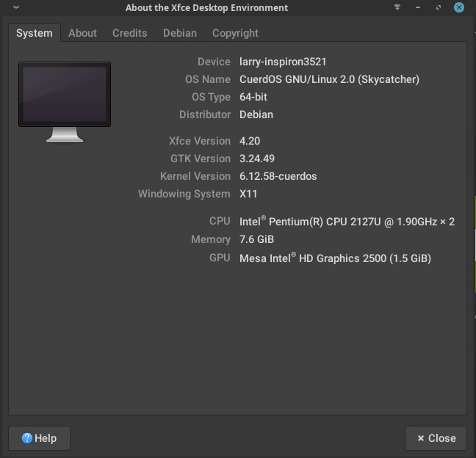Click the OS Name value CuerdOS GNU/Linux
Viewport: 476px width, 458px height.
329,79
